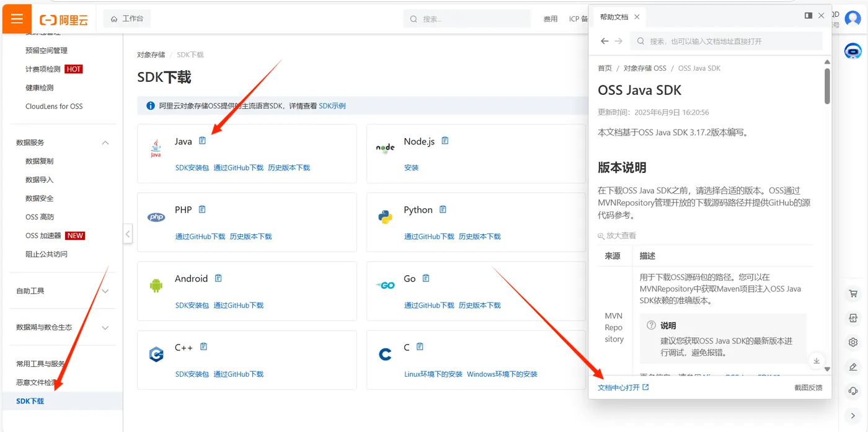
Task: Close the 帮助文档 tab
Action: pyautogui.click(x=637, y=17)
